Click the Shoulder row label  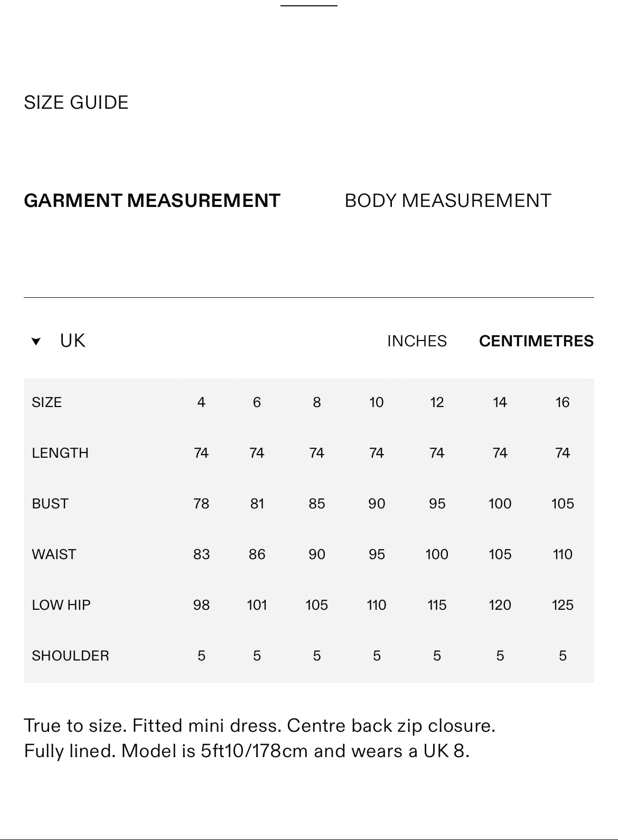click(70, 656)
